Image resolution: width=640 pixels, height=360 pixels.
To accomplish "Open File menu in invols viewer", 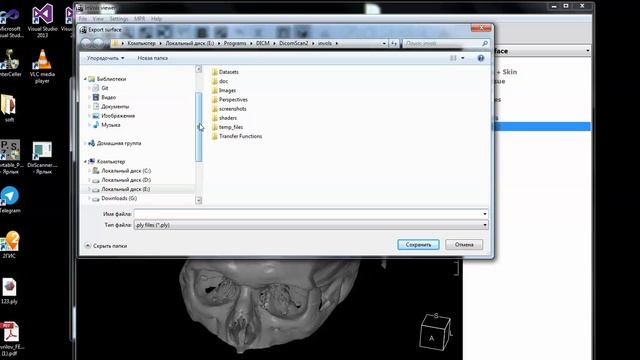I will 82,19.
